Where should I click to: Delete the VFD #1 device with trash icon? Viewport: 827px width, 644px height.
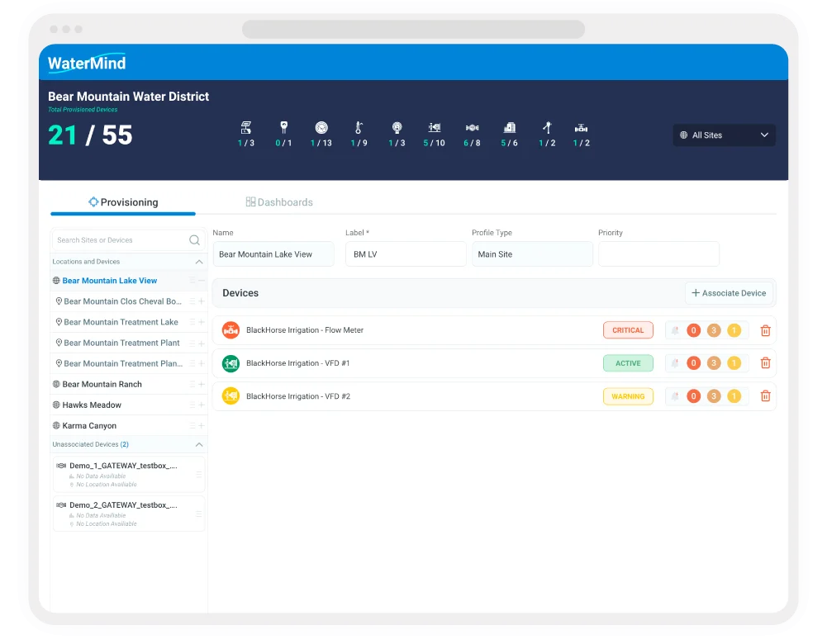765,363
